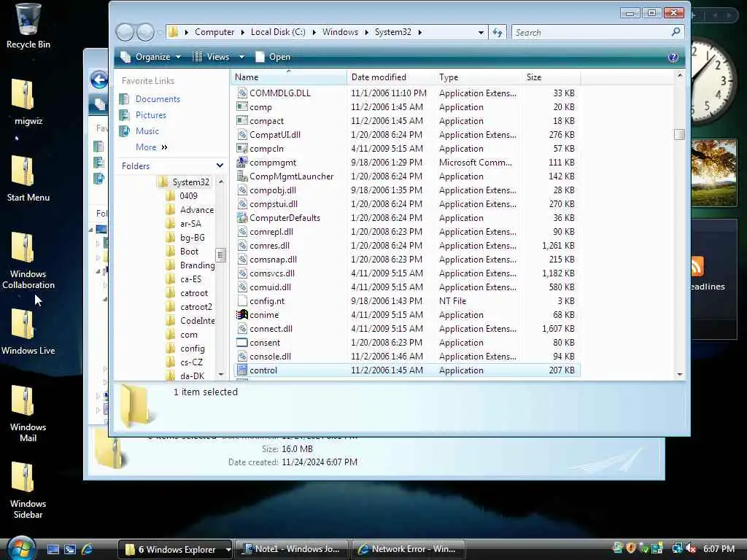747x560 pixels.
Task: Open the Views dropdown arrow
Action: [241, 57]
